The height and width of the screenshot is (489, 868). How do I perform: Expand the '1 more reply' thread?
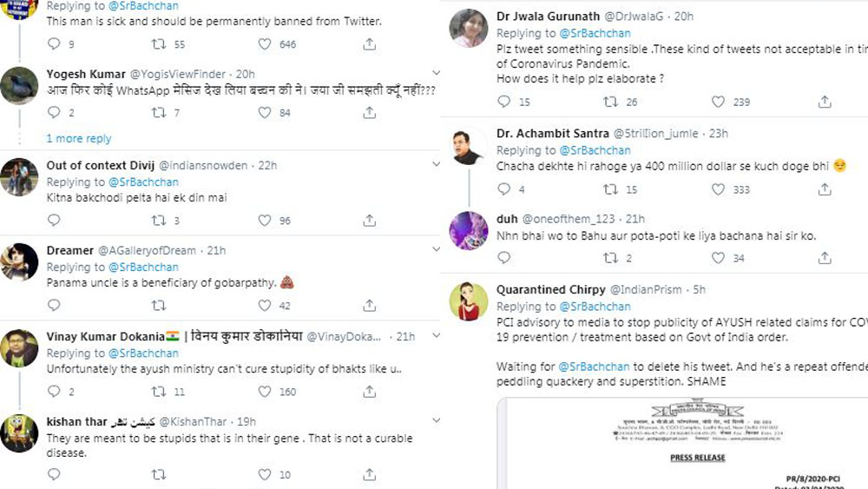point(79,138)
